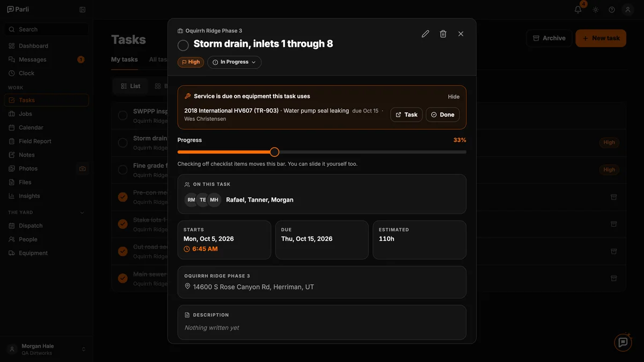Open Dispatch in sidebar
Screen dimensions: 644x362
pyautogui.click(x=47, y=226)
